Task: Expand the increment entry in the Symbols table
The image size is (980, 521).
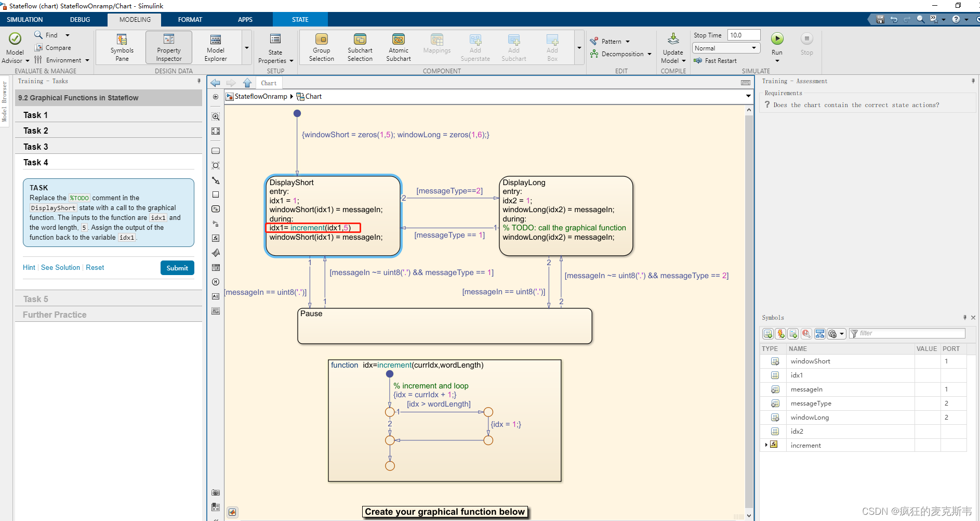Action: tap(766, 445)
